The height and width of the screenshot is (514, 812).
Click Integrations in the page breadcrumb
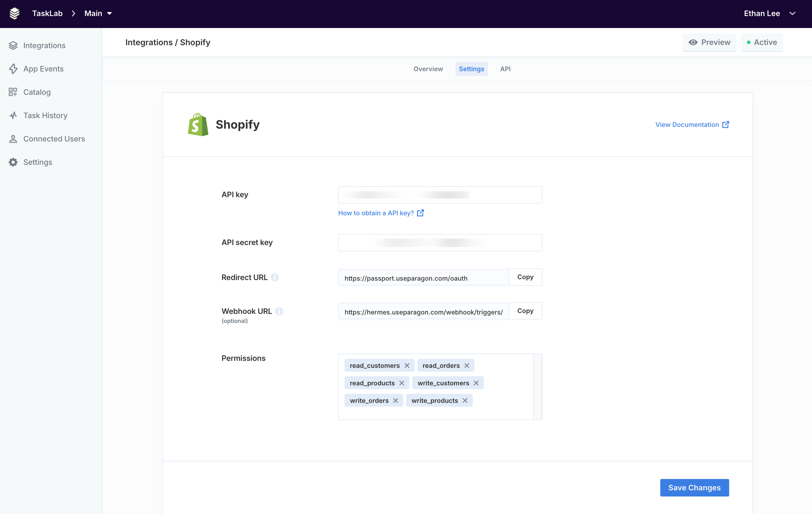click(x=149, y=42)
